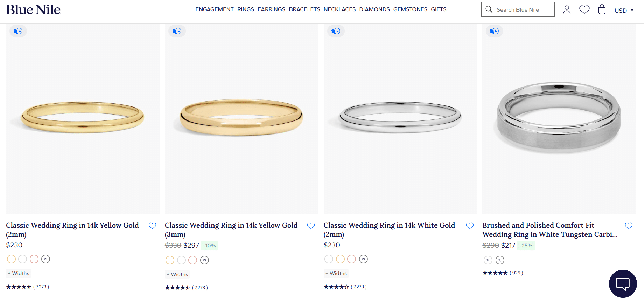This screenshot has width=644, height=303.
Task: Open the shopping bag icon
Action: (602, 9)
